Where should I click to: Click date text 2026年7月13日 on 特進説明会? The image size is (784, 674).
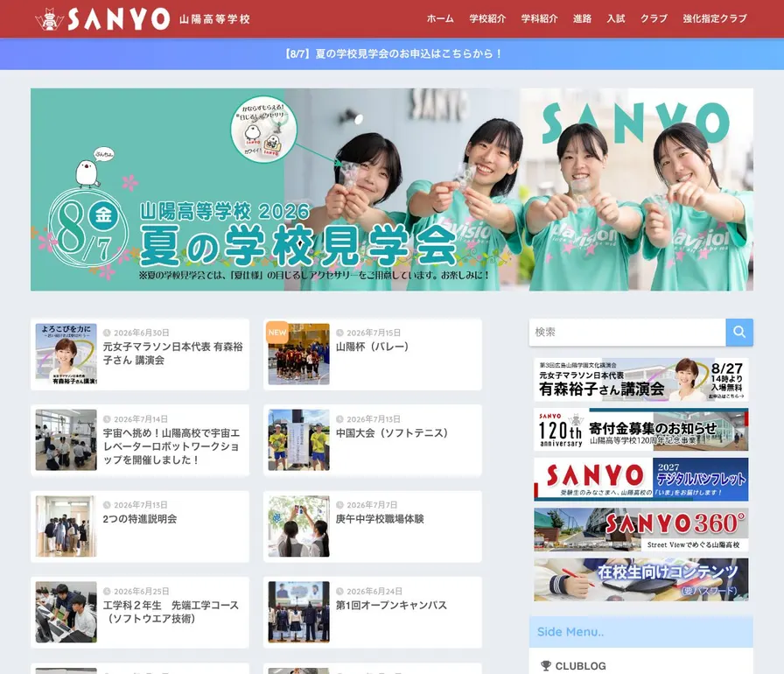tap(141, 505)
